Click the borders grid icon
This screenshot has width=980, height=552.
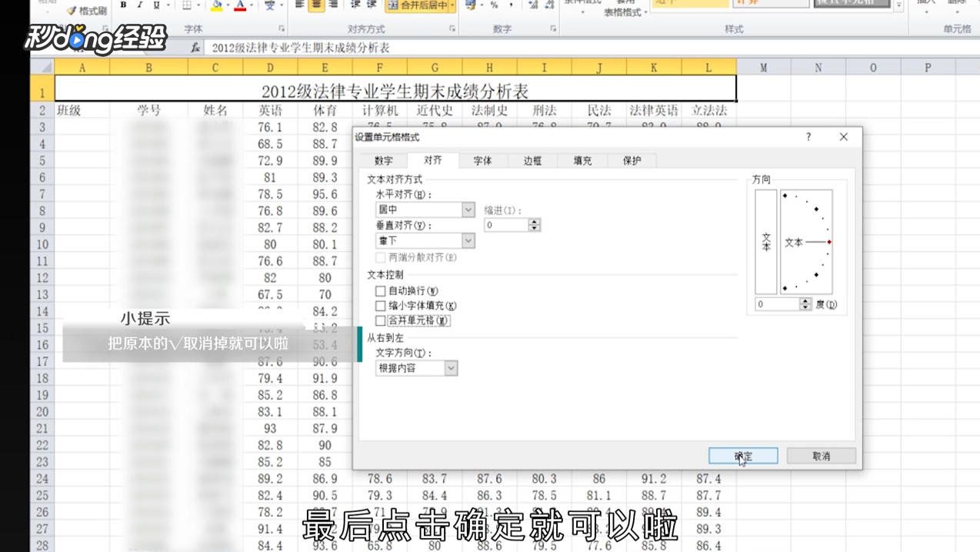(187, 5)
